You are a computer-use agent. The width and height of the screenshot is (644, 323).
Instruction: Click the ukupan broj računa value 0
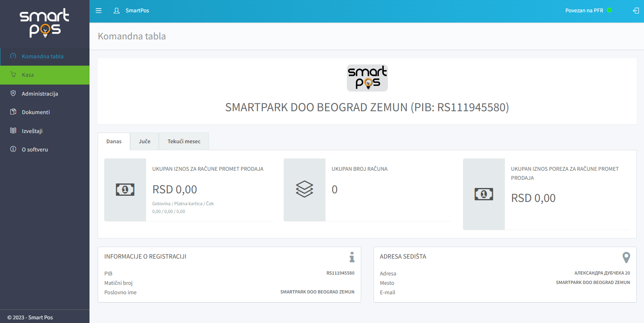tap(335, 189)
